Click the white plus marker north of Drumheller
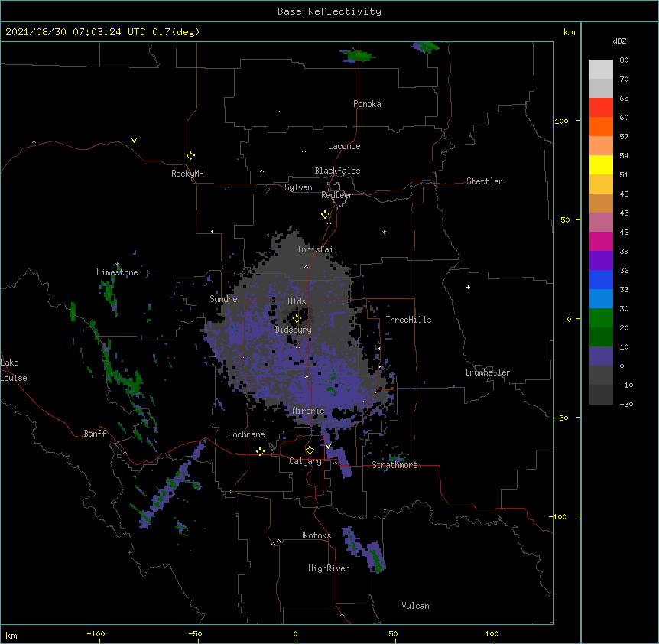The image size is (659, 644). point(468,287)
